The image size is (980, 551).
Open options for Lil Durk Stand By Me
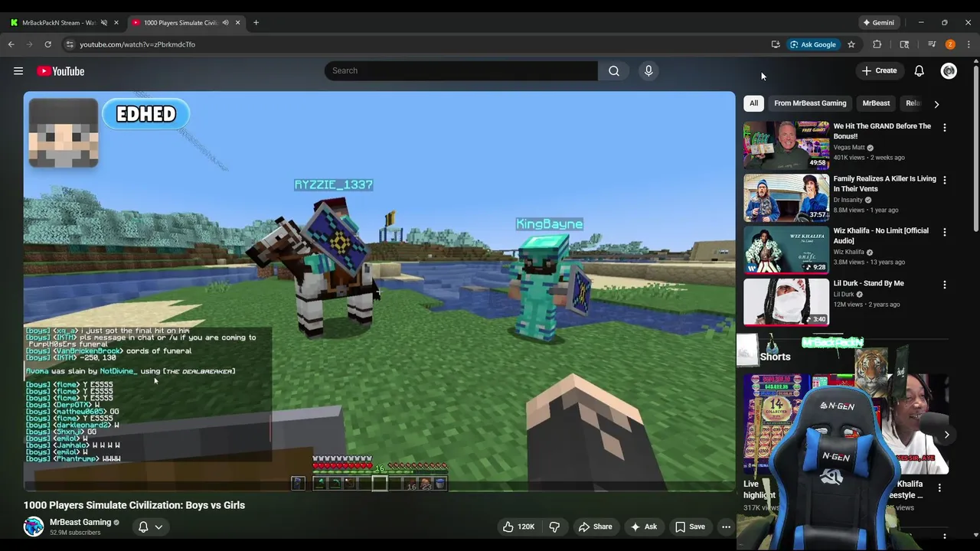point(944,285)
